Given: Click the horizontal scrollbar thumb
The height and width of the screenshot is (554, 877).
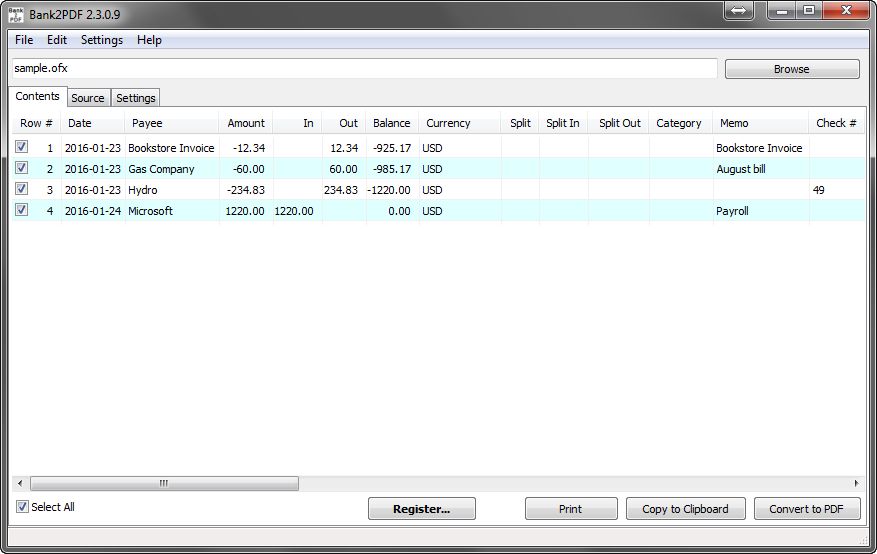Looking at the screenshot, I should point(164,483).
